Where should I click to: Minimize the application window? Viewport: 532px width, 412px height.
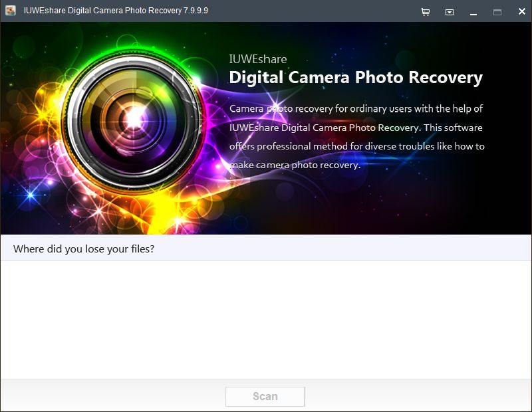[x=474, y=11]
